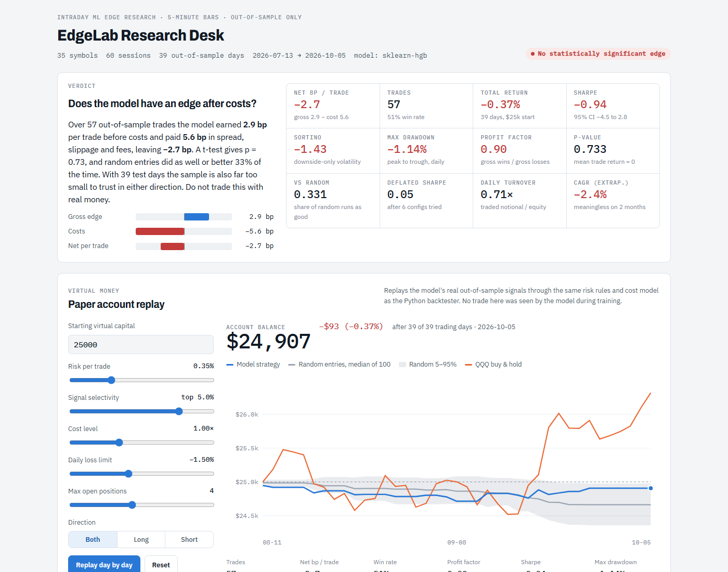
Task: Click the NET BP / TRADE metric card value
Action: coord(307,105)
